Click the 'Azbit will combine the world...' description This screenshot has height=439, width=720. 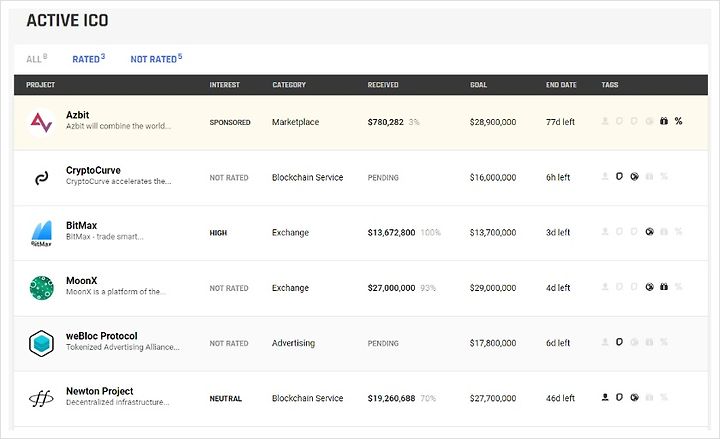[118, 126]
